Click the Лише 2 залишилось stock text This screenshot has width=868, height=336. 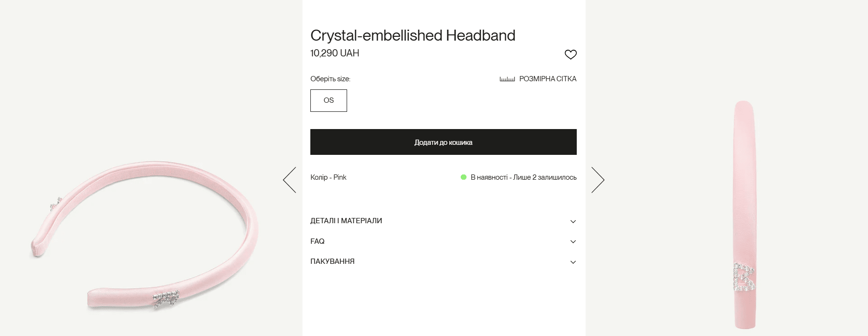point(545,177)
